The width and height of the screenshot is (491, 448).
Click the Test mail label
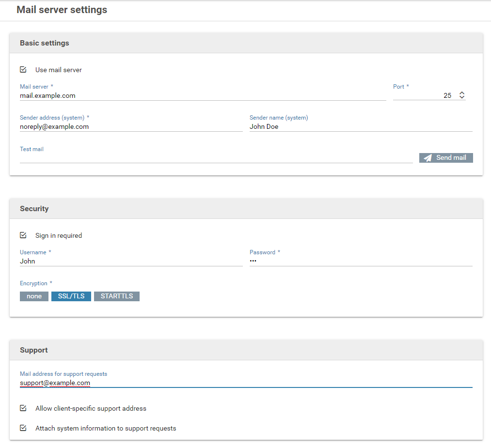click(x=32, y=149)
